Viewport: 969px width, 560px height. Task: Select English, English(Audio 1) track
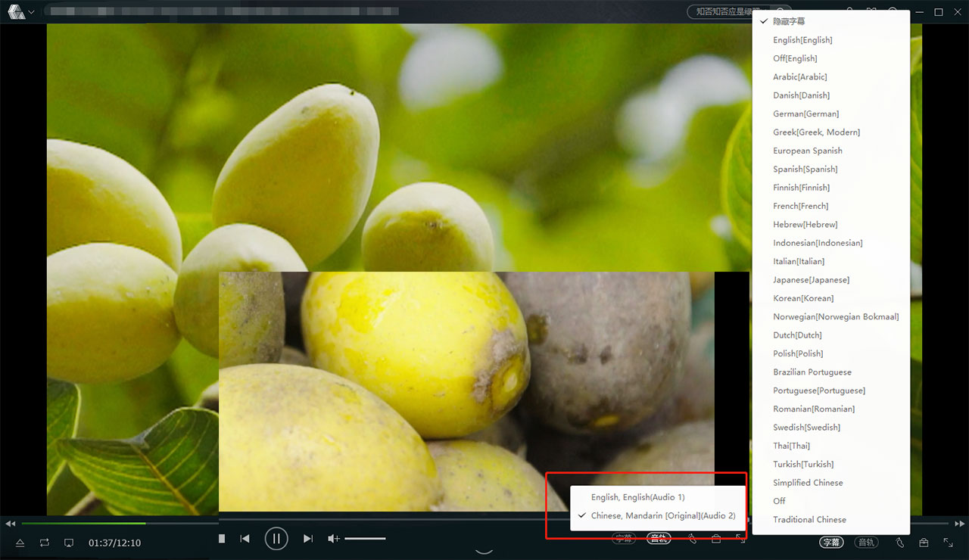[637, 497]
